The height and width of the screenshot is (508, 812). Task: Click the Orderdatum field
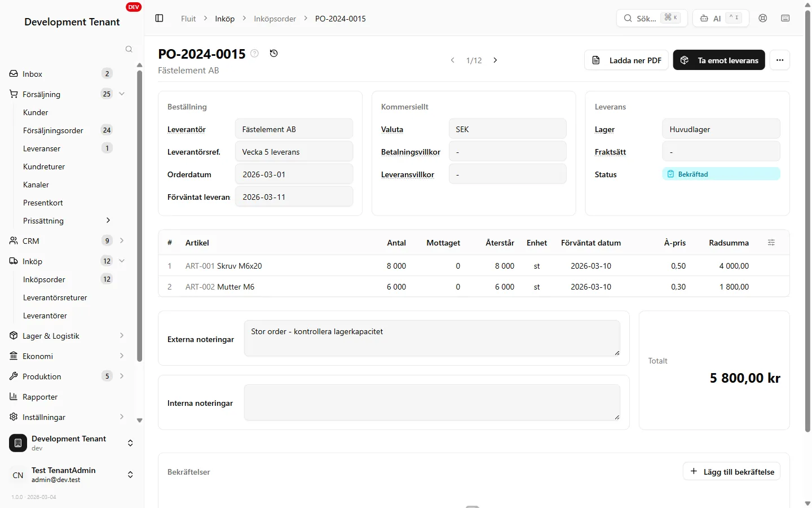294,174
